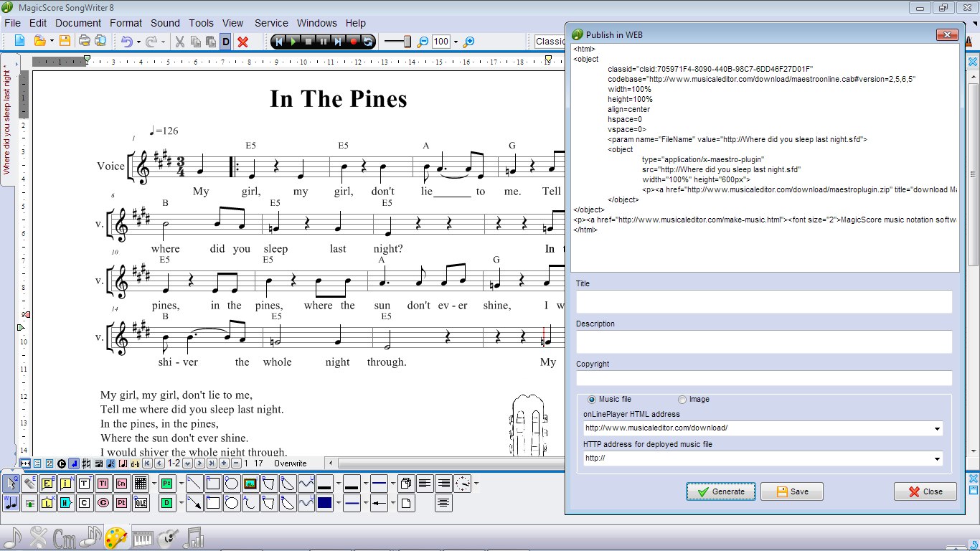The height and width of the screenshot is (551, 980).
Task: Open the Sound menu
Action: click(x=165, y=23)
